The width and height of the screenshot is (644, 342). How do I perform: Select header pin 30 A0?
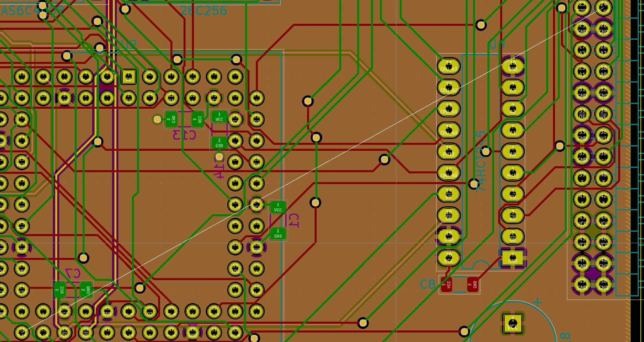pos(603,71)
